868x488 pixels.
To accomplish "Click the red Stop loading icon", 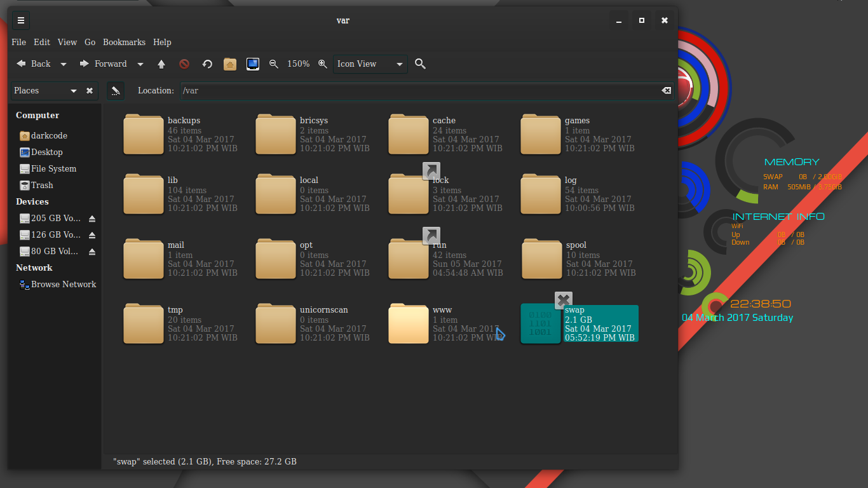I will 184,64.
